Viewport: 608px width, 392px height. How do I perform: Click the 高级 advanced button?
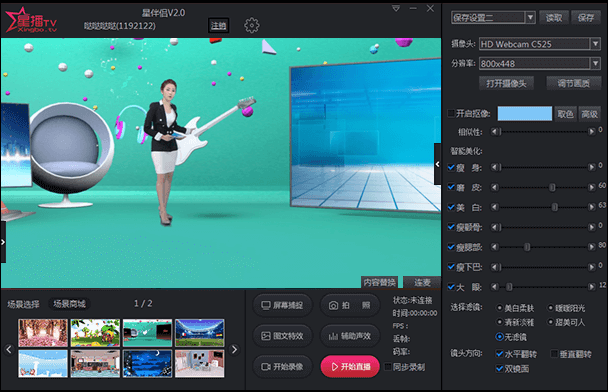coord(589,114)
